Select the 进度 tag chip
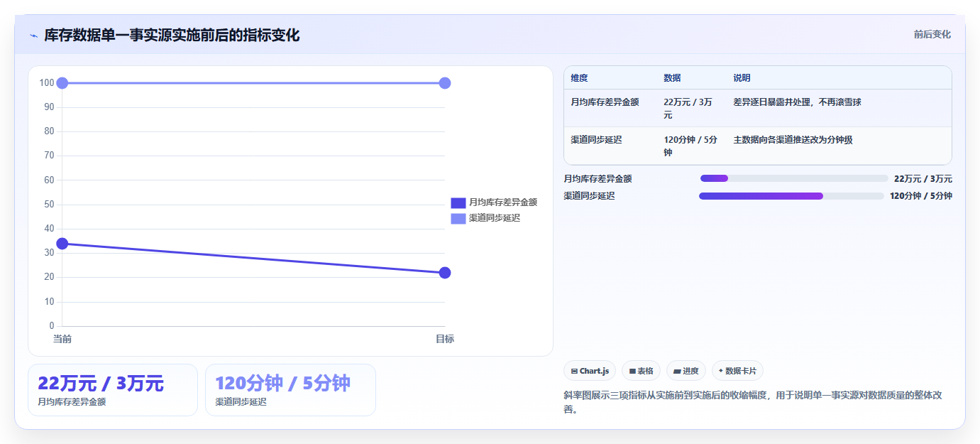This screenshot has width=980, height=444. coord(686,371)
